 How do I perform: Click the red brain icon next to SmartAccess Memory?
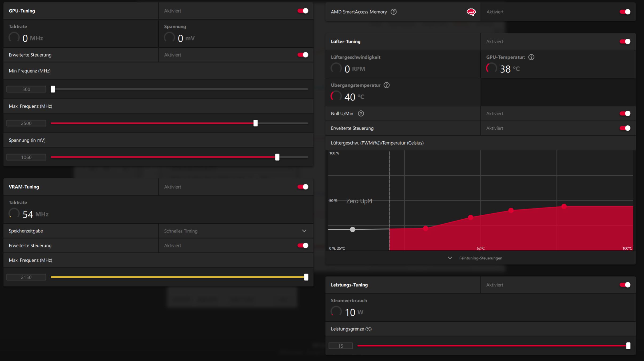(x=471, y=12)
